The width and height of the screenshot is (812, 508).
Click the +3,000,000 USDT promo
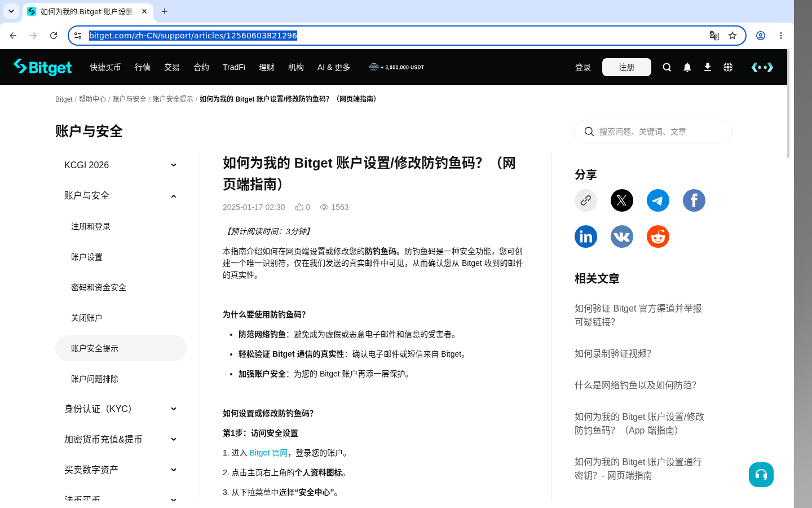click(x=396, y=67)
